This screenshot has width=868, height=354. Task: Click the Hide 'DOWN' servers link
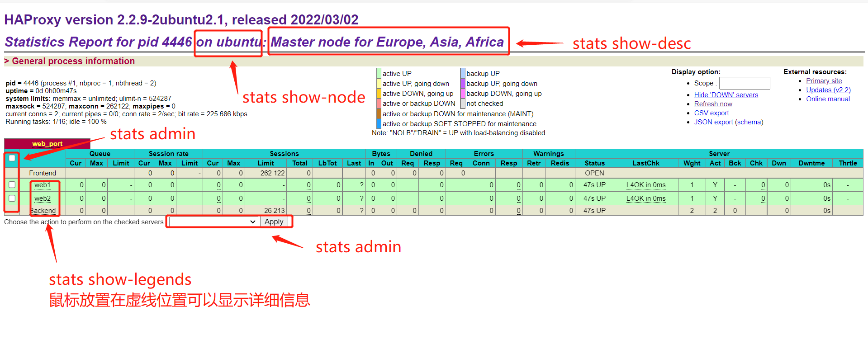pyautogui.click(x=726, y=95)
